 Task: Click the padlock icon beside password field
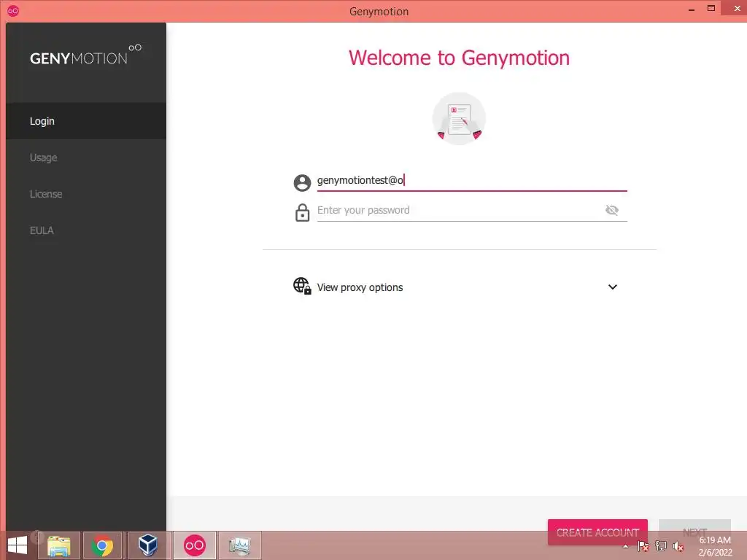coord(302,212)
